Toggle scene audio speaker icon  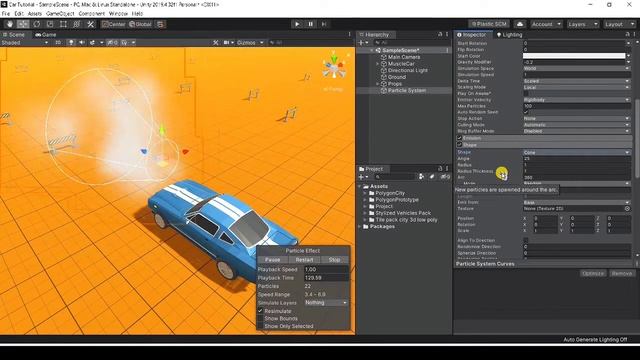pyautogui.click(x=82, y=42)
